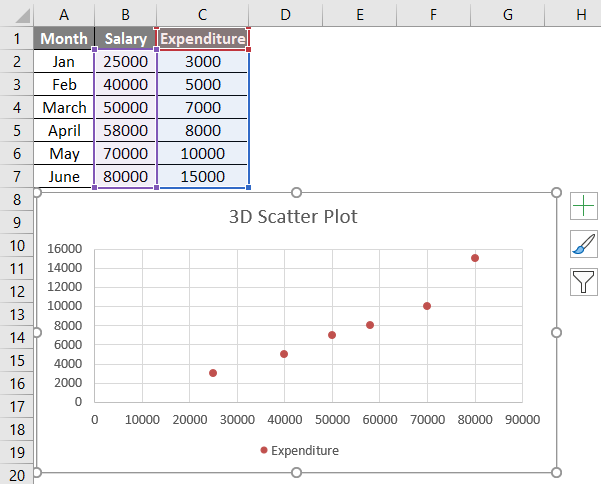Screen dimensions: 601x484
Task: Click the Salary header cell
Action: click(125, 38)
